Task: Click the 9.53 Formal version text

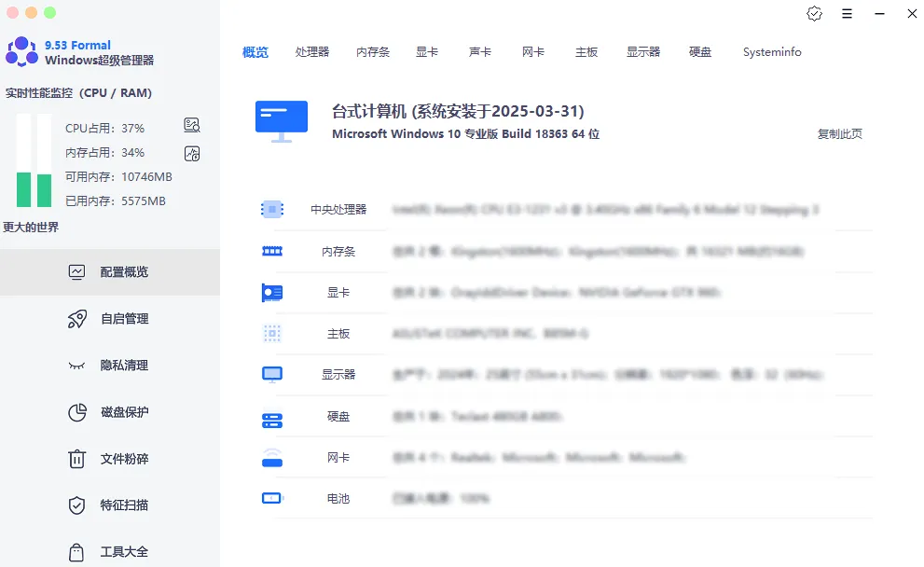Action: (77, 45)
